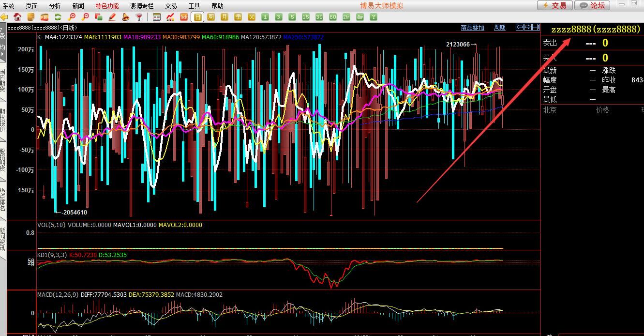Click the 商品叠加 overlay link
The image size is (644, 336).
[472, 28]
